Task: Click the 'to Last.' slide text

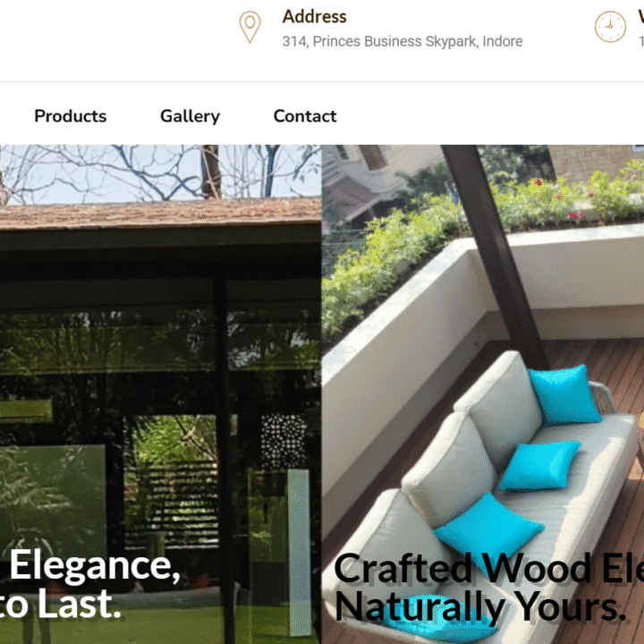Action: [x=61, y=604]
